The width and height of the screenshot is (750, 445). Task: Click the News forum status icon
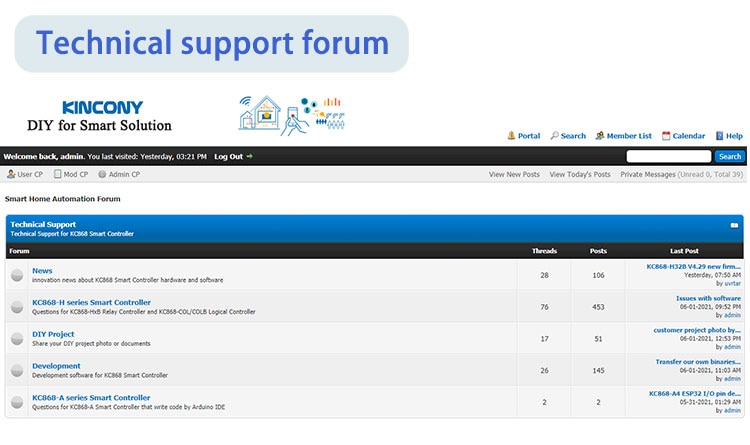click(x=17, y=275)
